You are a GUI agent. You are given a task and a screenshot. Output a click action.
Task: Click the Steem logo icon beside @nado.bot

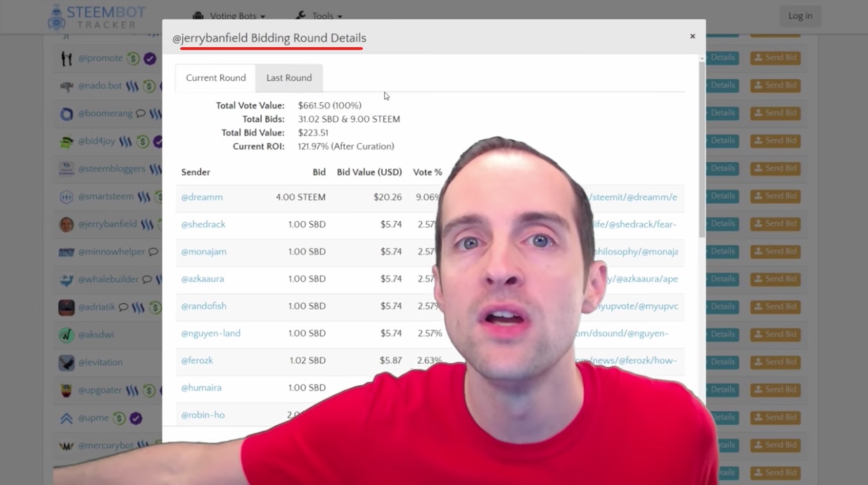[x=132, y=86]
